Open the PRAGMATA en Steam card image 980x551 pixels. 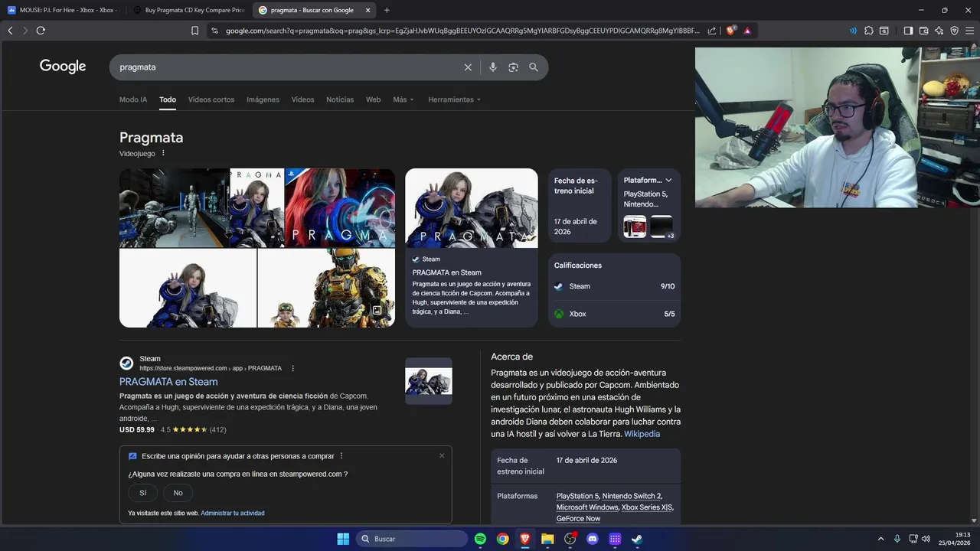coord(472,208)
